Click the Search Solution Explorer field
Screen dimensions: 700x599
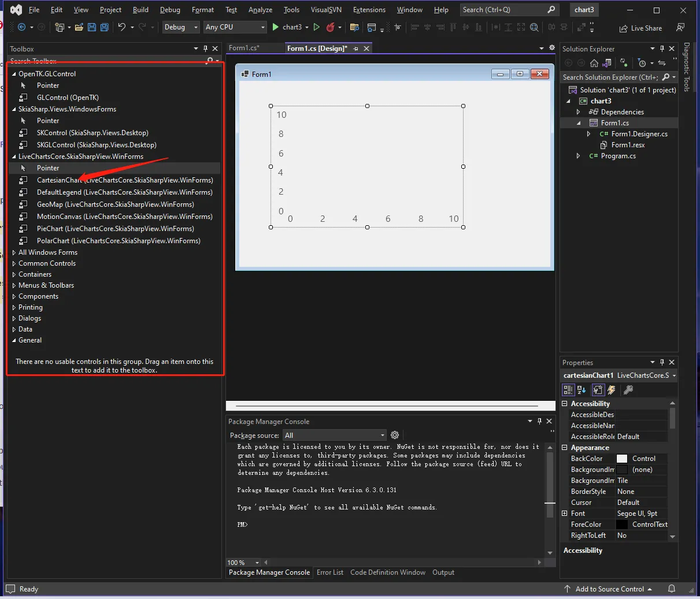click(x=610, y=77)
